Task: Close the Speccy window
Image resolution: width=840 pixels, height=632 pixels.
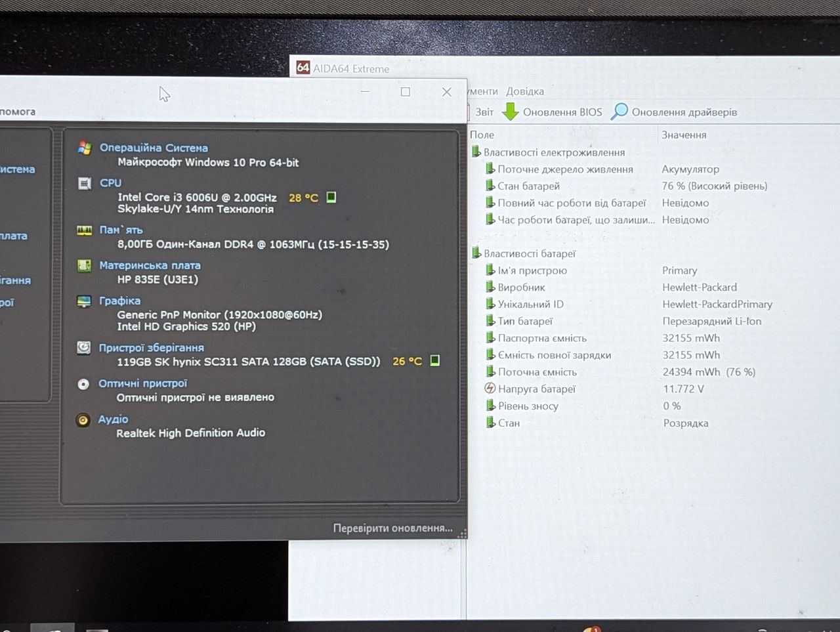Action: tap(447, 92)
